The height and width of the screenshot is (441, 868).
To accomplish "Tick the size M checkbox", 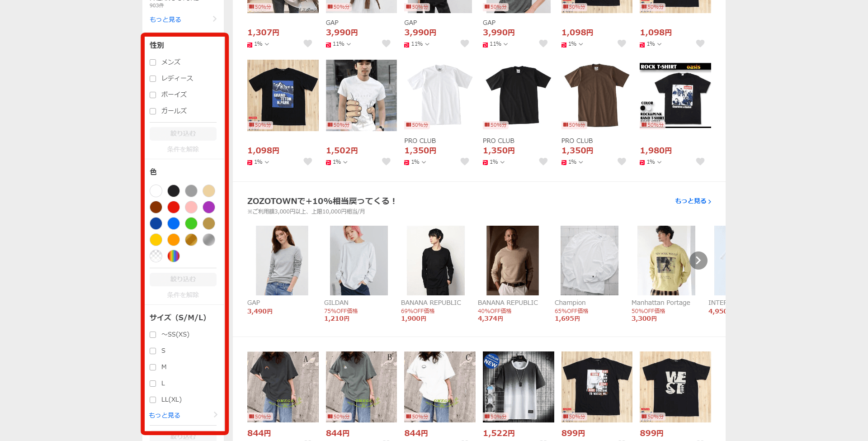I will click(153, 367).
